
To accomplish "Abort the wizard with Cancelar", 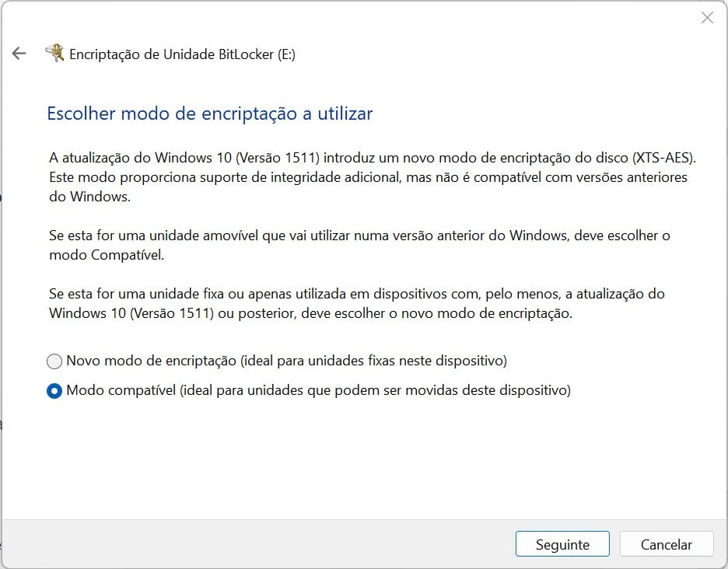I will point(667,544).
